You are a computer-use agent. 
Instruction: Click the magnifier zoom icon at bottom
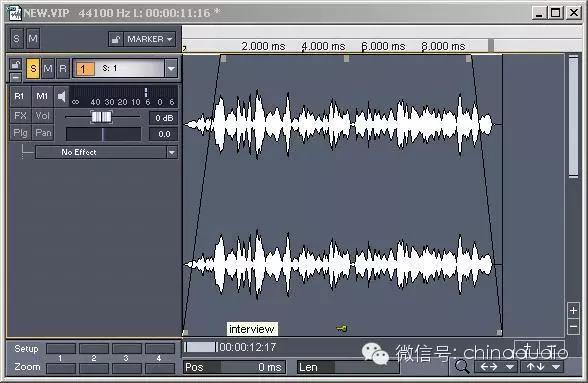point(462,366)
